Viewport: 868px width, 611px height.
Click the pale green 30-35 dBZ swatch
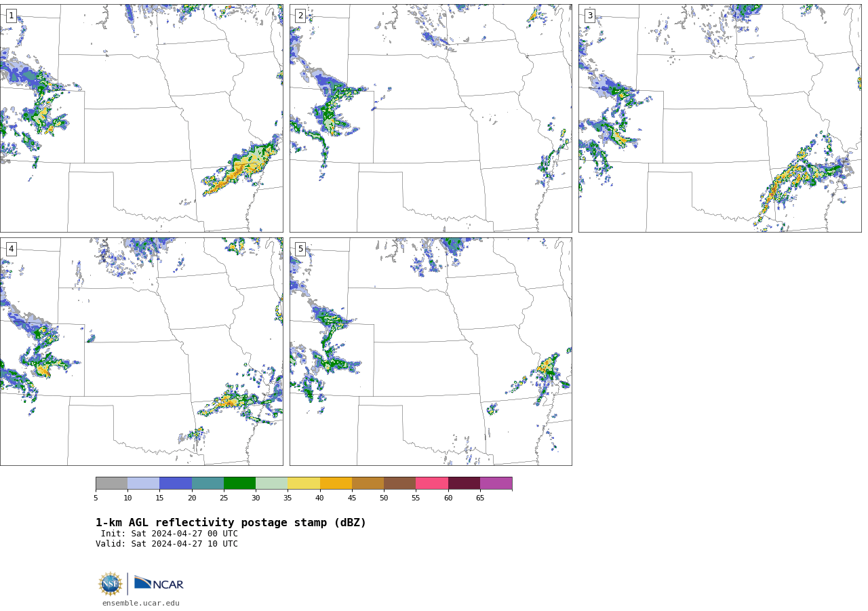271,483
